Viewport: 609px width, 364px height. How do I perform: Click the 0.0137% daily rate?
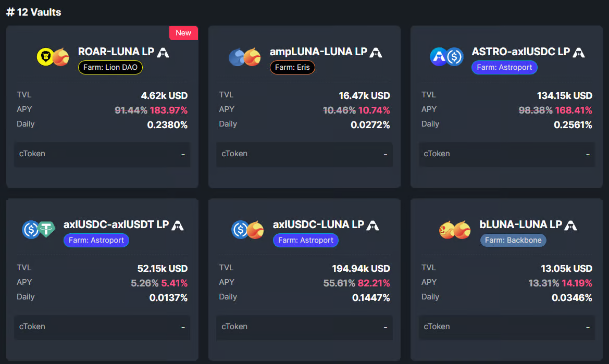click(169, 298)
